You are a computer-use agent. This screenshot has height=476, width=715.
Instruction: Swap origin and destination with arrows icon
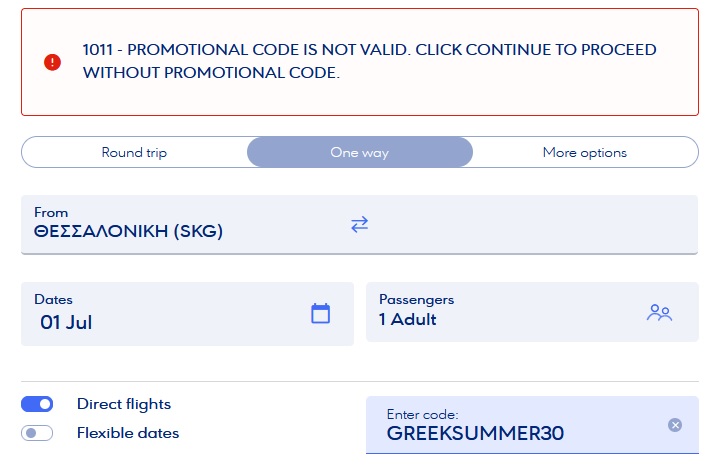359,224
